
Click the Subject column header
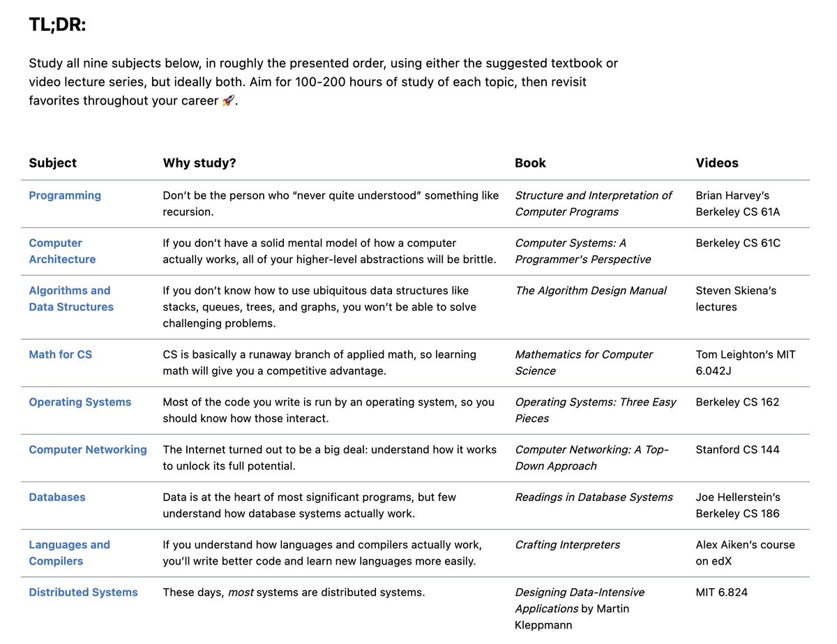53,163
